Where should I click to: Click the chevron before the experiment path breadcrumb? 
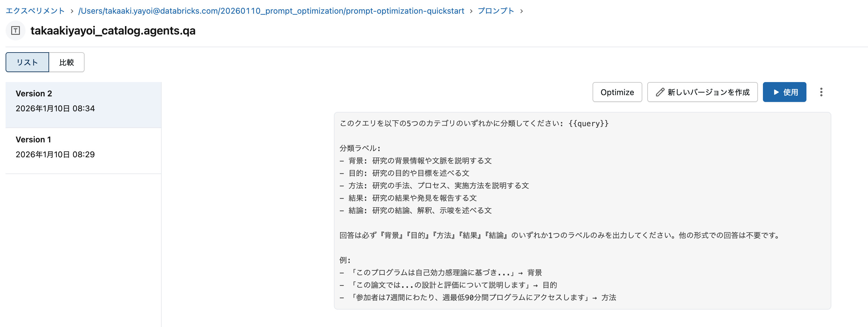point(72,11)
